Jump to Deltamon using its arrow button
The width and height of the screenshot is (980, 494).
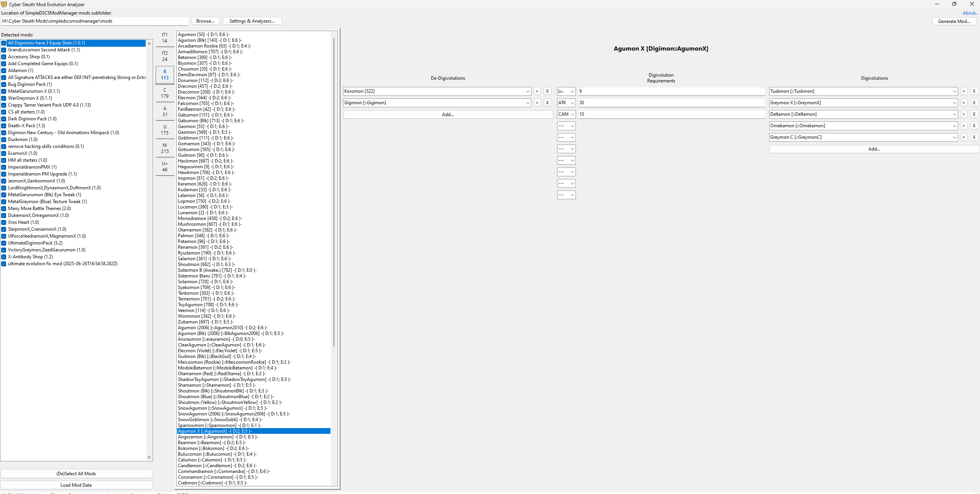click(964, 114)
